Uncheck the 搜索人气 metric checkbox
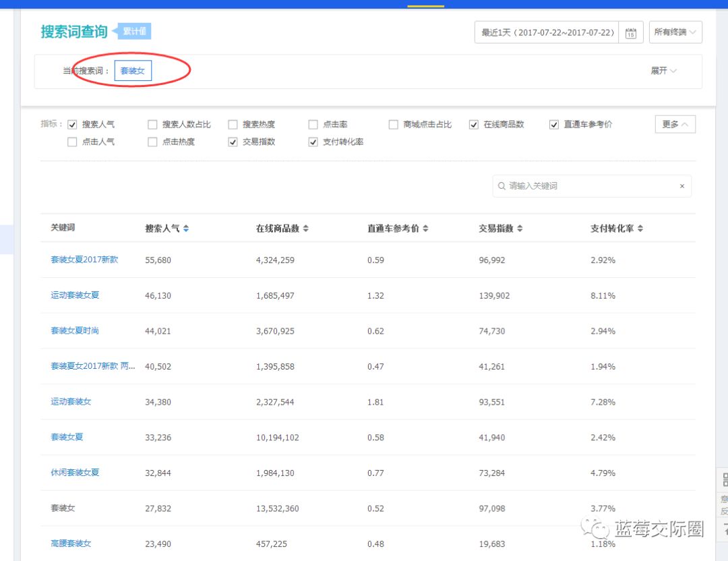This screenshot has height=561, width=728. pos(71,124)
